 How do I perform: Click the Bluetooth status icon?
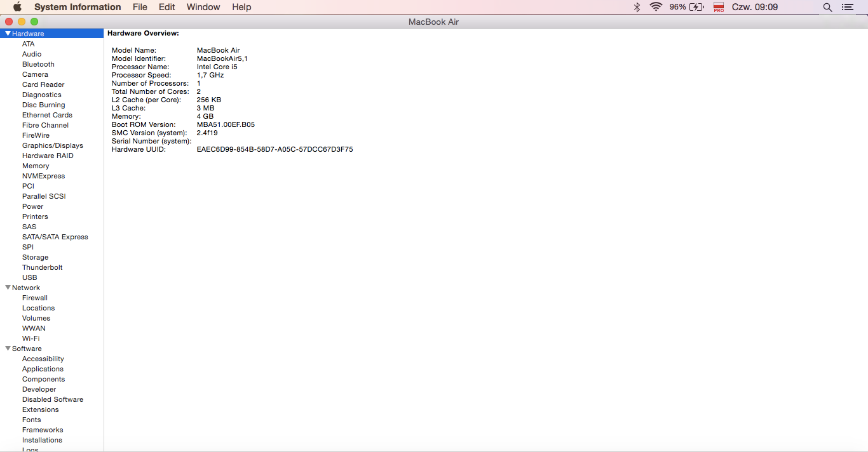point(637,7)
